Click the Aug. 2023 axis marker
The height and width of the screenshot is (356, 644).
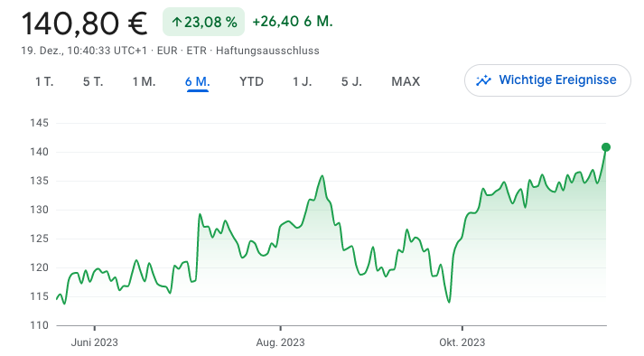coord(281,342)
